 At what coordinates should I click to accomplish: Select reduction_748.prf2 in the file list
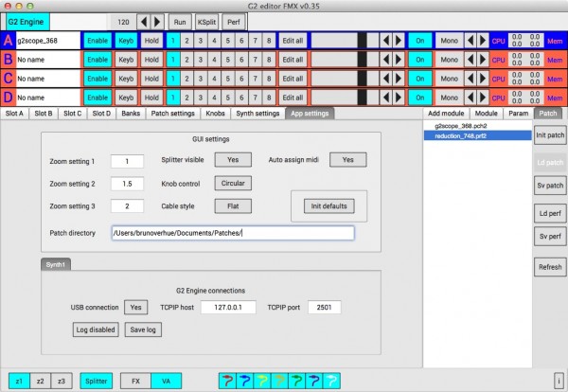[x=477, y=135]
